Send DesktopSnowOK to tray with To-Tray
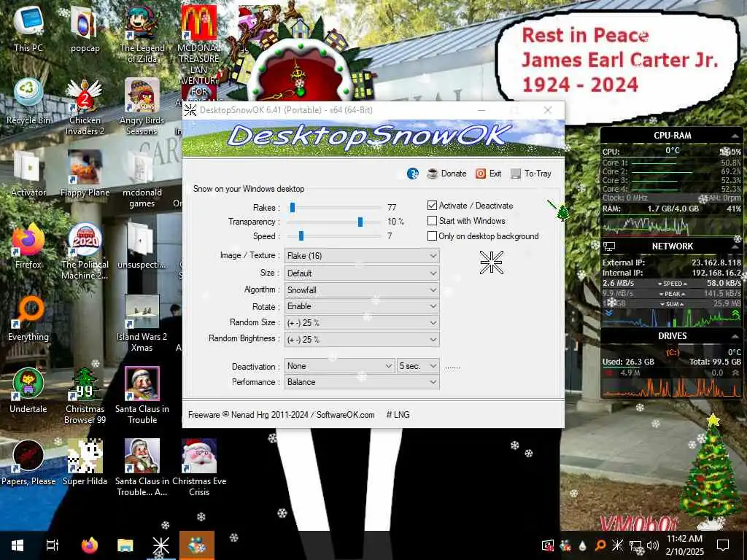Image resolution: width=747 pixels, height=560 pixels. tap(531, 174)
